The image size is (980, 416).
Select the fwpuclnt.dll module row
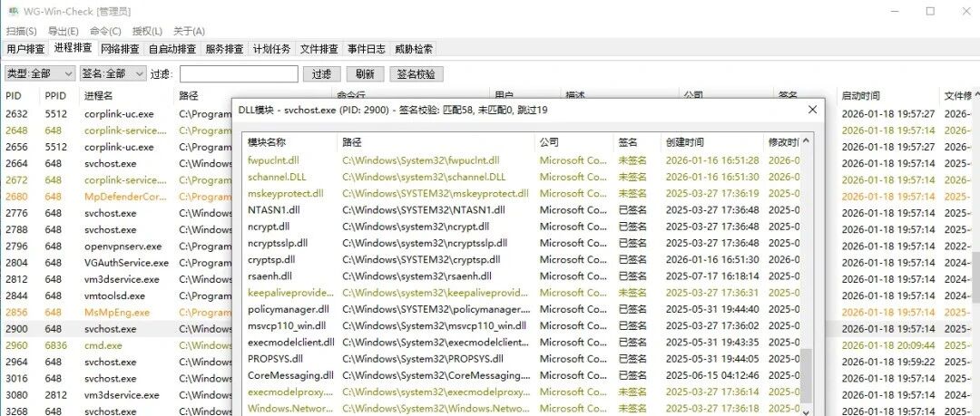coord(522,160)
